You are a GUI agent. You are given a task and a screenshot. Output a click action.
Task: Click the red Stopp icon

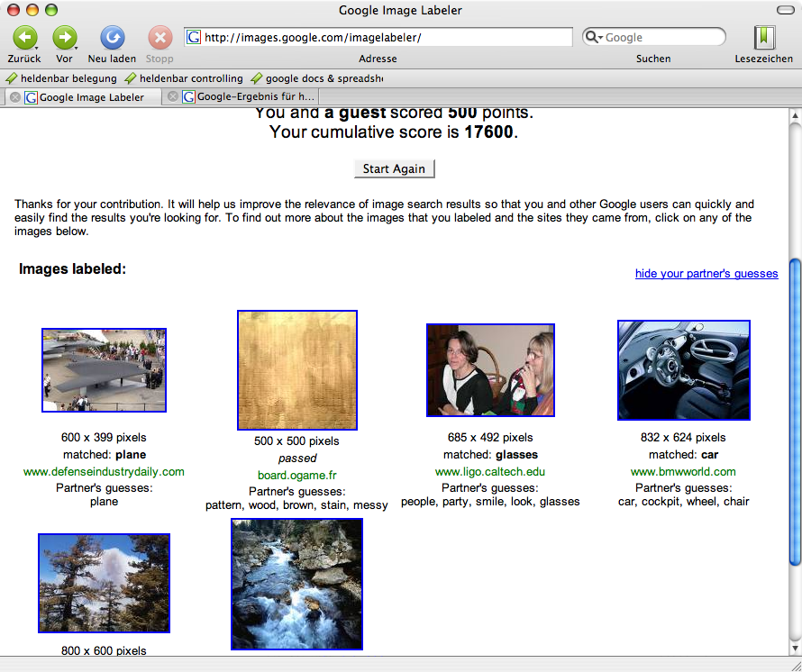pos(159,37)
